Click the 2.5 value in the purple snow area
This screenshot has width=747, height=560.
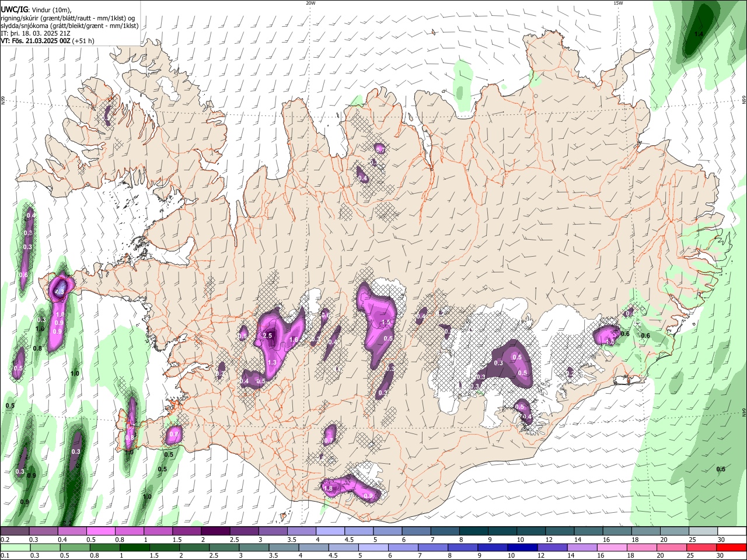(268, 335)
